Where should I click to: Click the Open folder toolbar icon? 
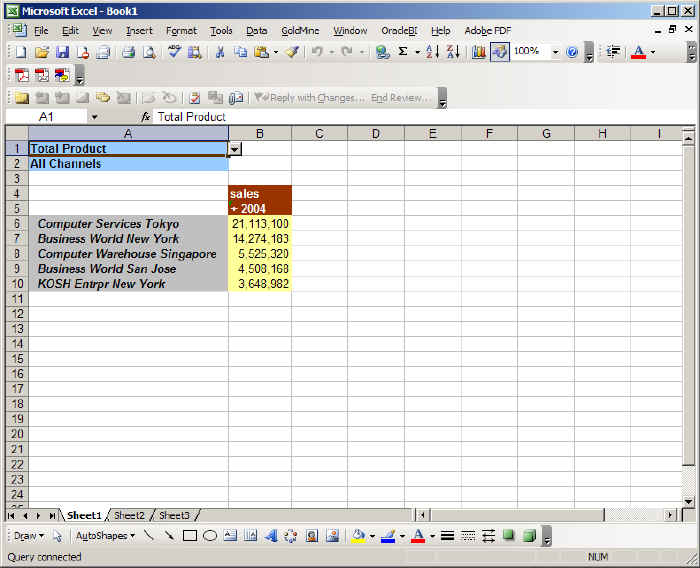[x=42, y=52]
